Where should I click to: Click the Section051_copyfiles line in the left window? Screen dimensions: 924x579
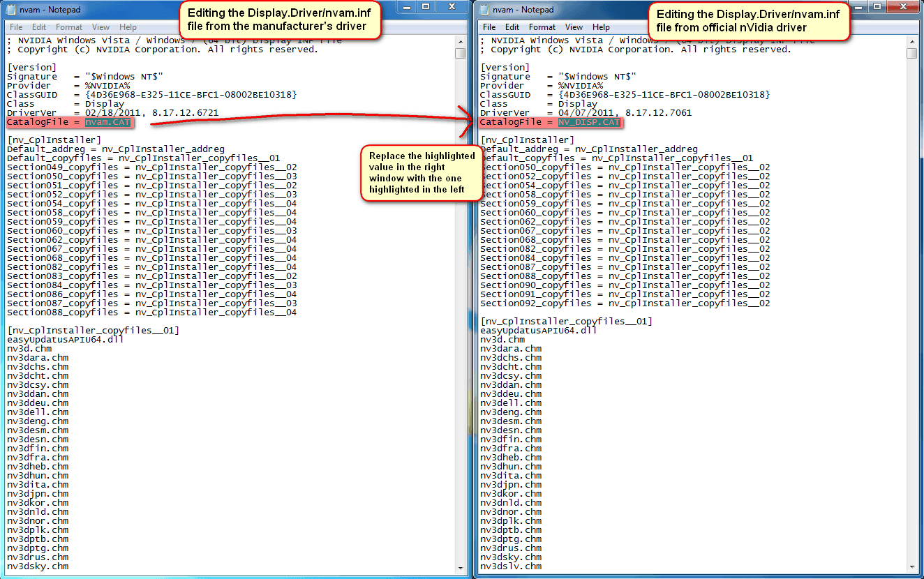pyautogui.click(x=151, y=186)
